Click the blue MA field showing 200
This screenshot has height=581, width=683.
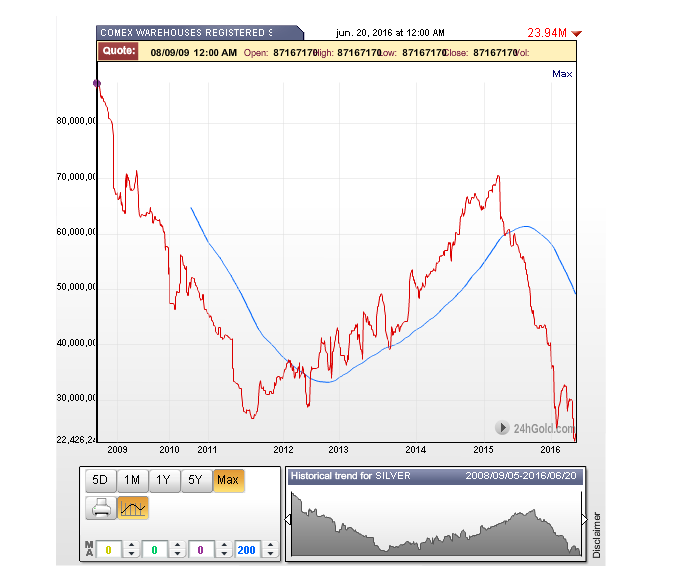(x=247, y=550)
